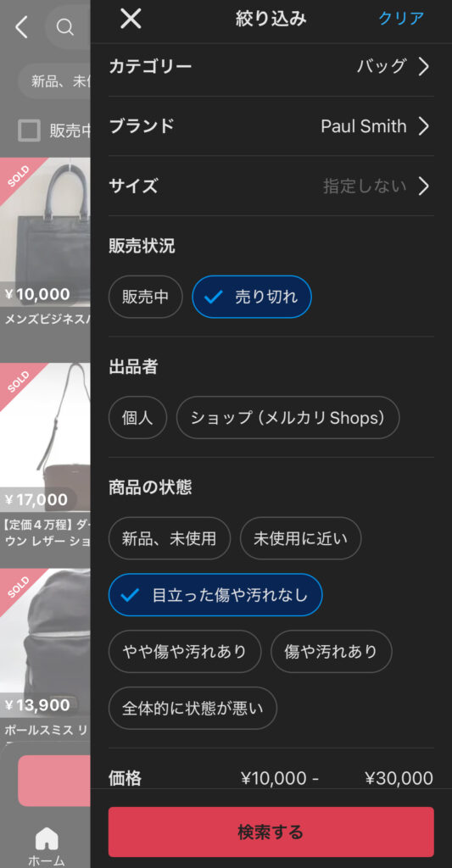Select ショップ (メルカリShops) seller chip
452x868 pixels.
(x=287, y=417)
